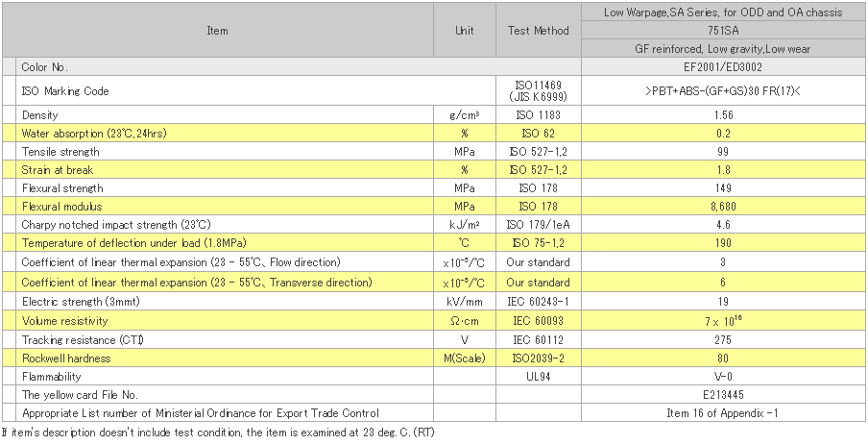Image resolution: width=868 pixels, height=445 pixels.
Task: Select the Density value 1.56
Action: pos(723,115)
